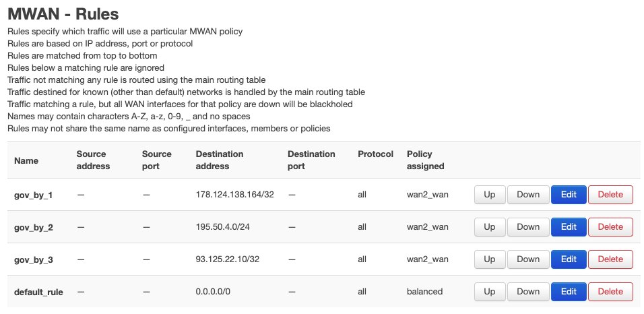Delete the default_rule entry

tap(610, 292)
